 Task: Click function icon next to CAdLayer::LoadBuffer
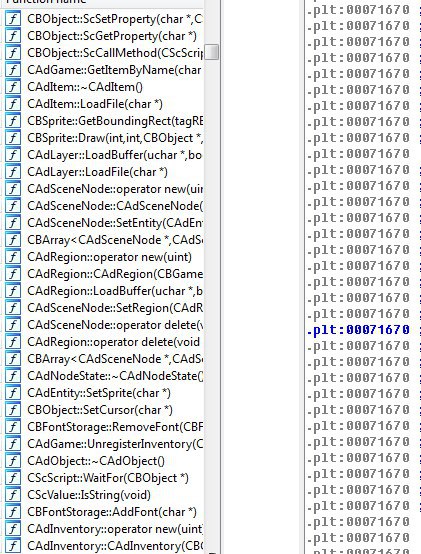(13, 155)
